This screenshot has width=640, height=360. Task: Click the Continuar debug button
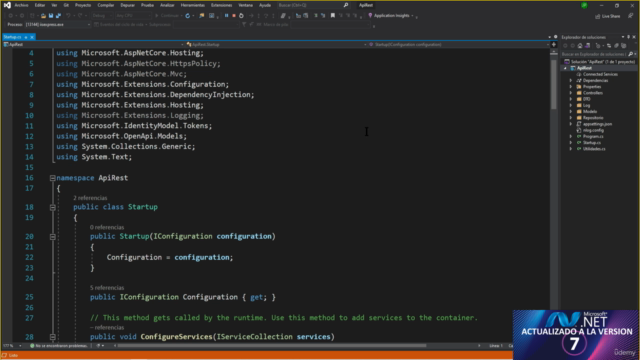click(x=168, y=16)
